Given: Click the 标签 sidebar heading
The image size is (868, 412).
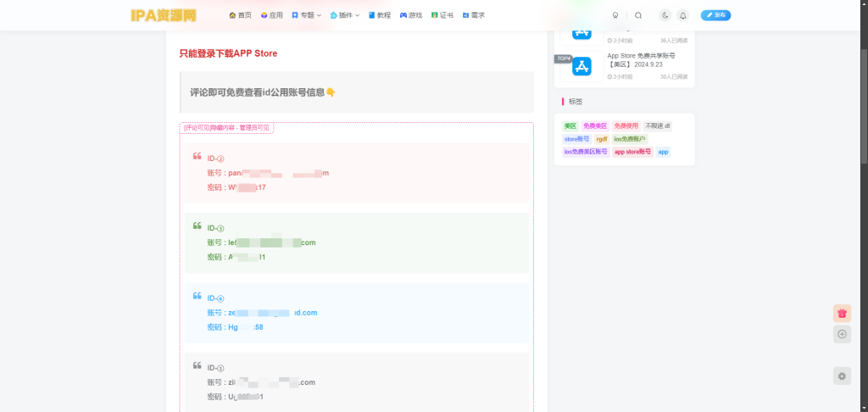Looking at the screenshot, I should pyautogui.click(x=576, y=102).
